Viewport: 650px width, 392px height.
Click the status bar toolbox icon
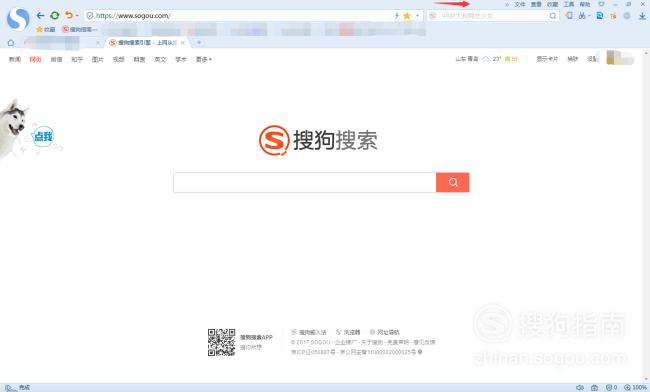pyautogui.click(x=594, y=388)
